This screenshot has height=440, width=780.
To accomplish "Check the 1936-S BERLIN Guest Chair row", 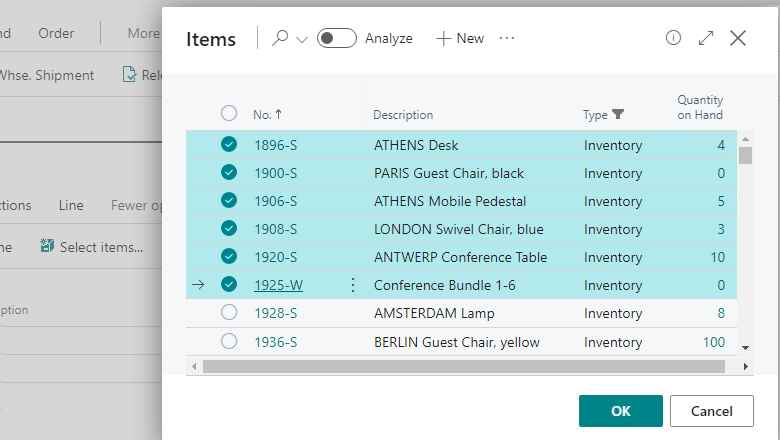I will (229, 342).
